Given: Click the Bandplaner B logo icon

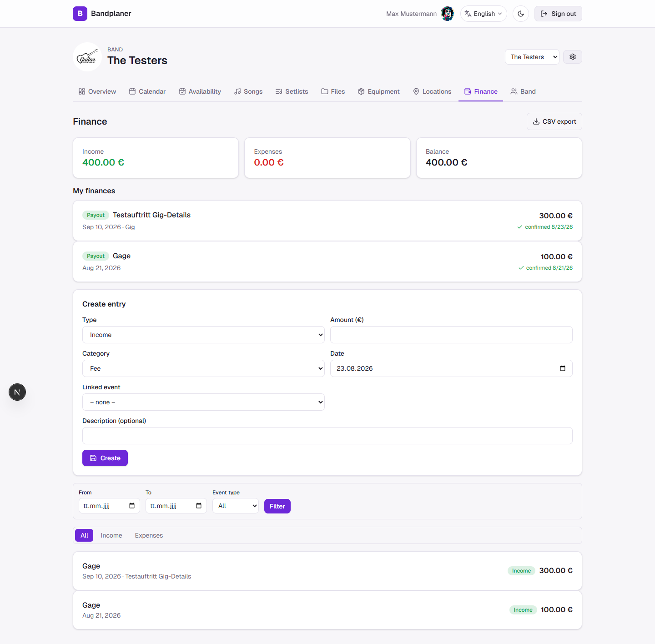Looking at the screenshot, I should [x=80, y=14].
